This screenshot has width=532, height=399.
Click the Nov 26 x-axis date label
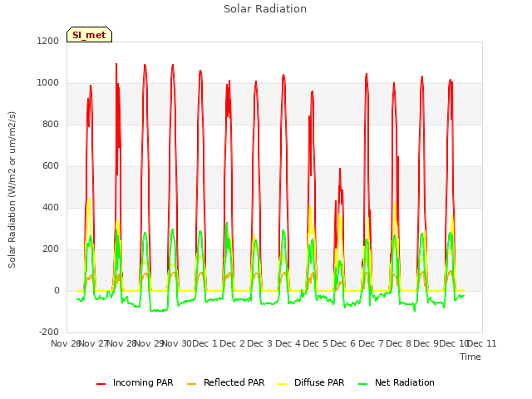(x=65, y=343)
